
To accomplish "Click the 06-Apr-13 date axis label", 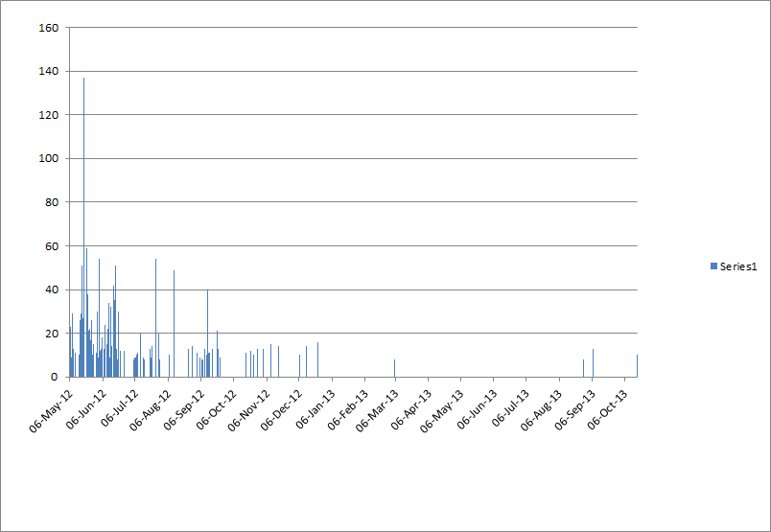I will coord(411,409).
